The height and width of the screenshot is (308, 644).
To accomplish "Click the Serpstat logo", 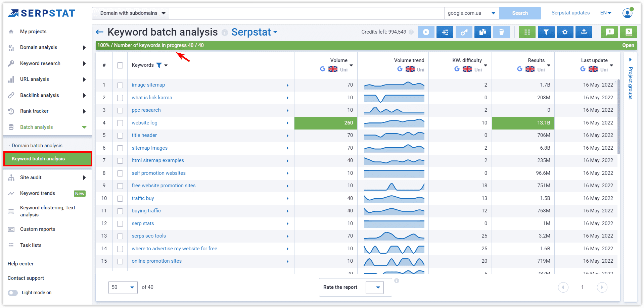I will tap(42, 13).
